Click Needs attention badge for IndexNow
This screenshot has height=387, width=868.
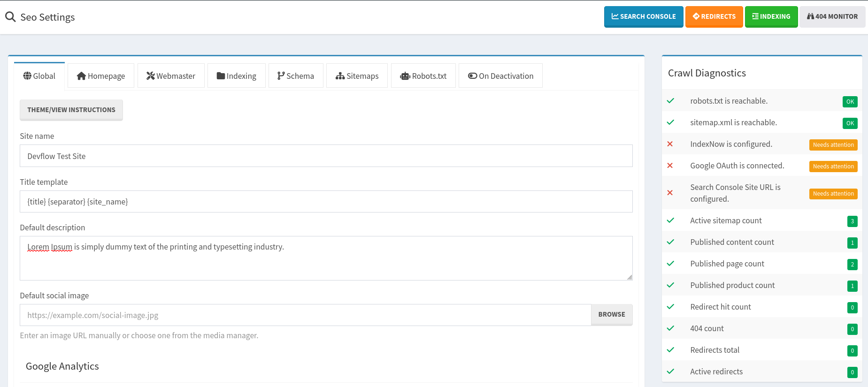[833, 145]
